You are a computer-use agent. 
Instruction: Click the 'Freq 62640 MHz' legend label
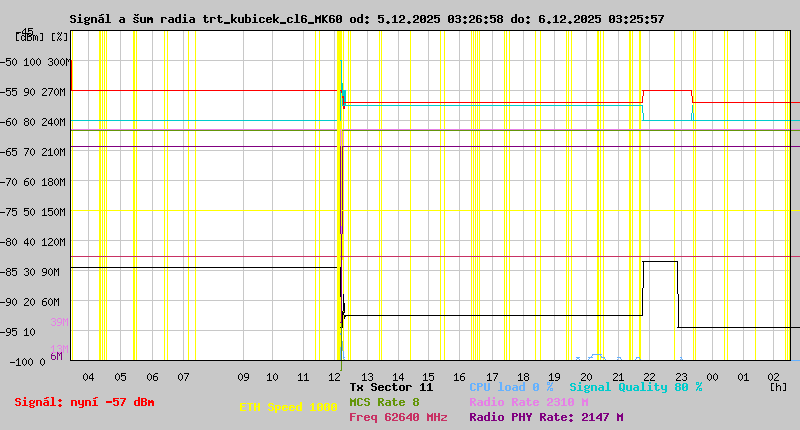(x=398, y=417)
